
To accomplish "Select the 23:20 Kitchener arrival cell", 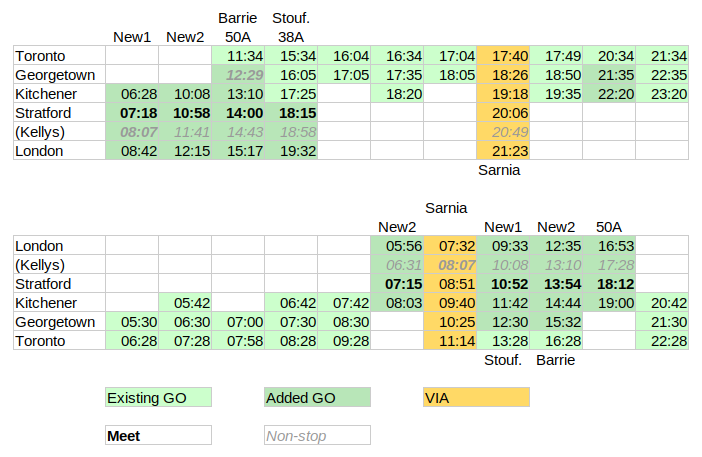I will pyautogui.click(x=662, y=94).
